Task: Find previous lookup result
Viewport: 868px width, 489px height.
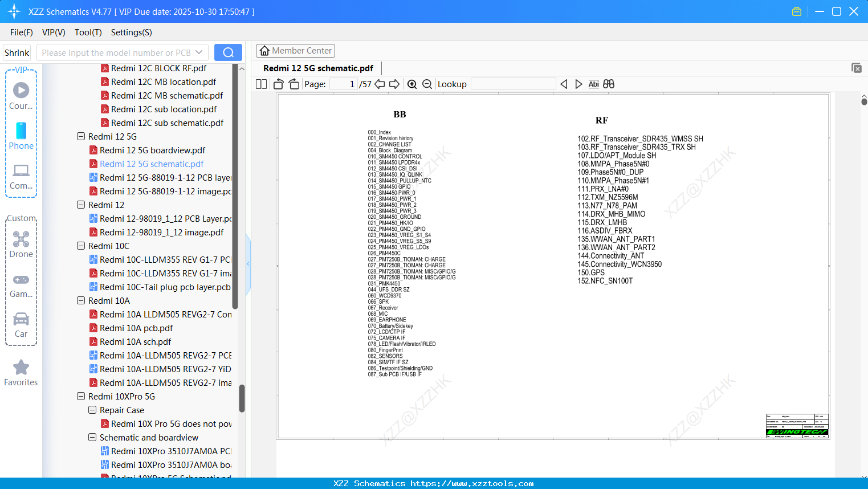Action: 564,84
